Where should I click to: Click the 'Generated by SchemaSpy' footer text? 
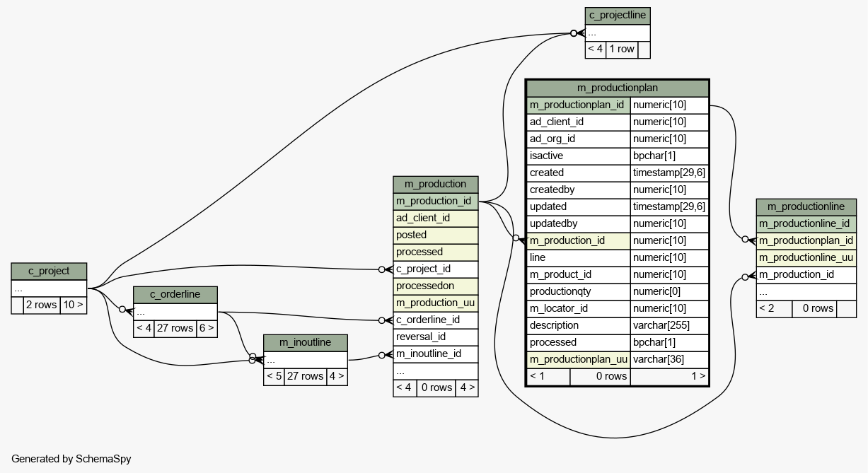[71, 459]
